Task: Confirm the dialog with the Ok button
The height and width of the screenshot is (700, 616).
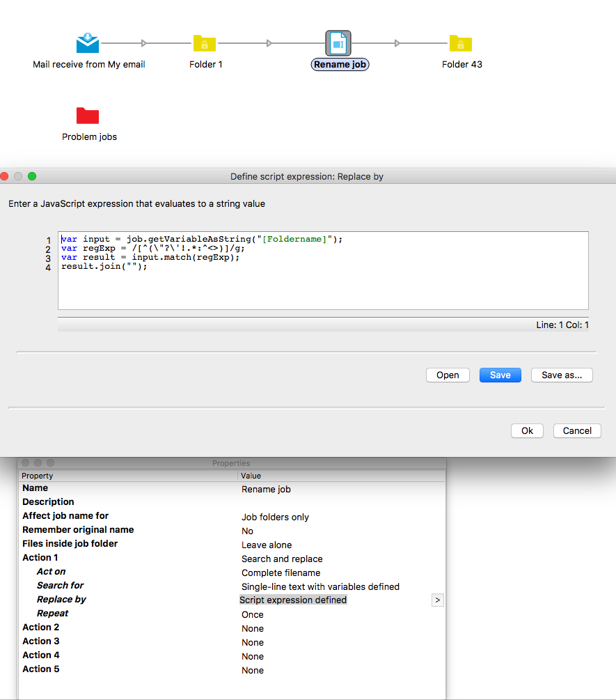Action: pyautogui.click(x=527, y=430)
